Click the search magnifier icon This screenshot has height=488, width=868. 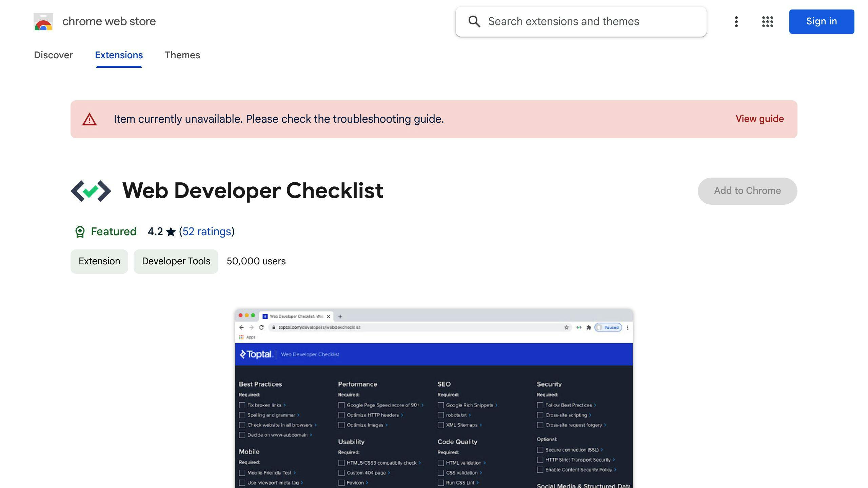pos(474,21)
